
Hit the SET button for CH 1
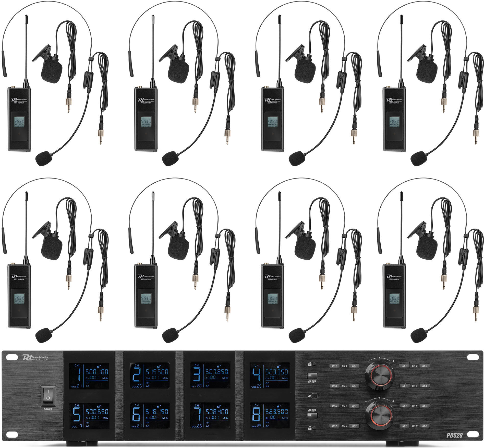[354, 366]
